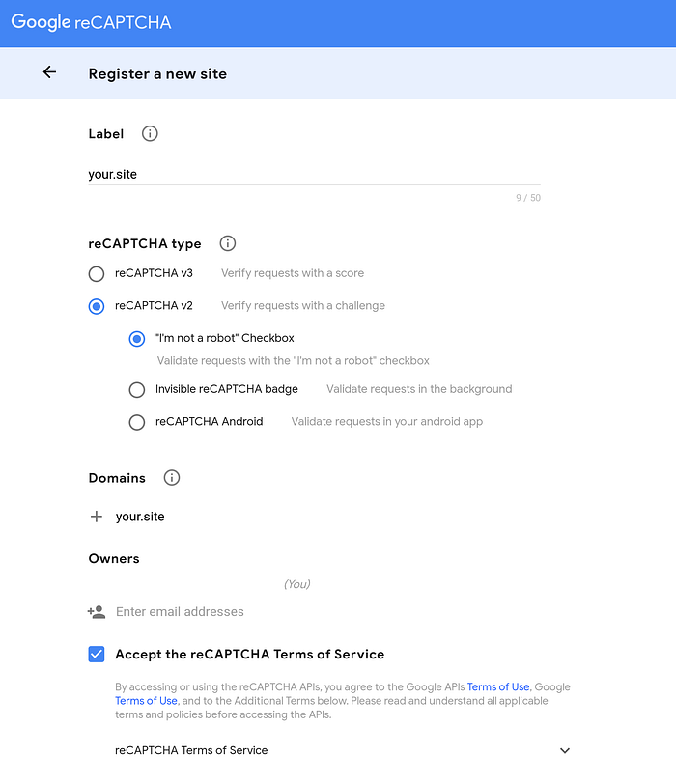Click the "Verify requests with a challenge" text
676x784 pixels.
click(x=303, y=305)
